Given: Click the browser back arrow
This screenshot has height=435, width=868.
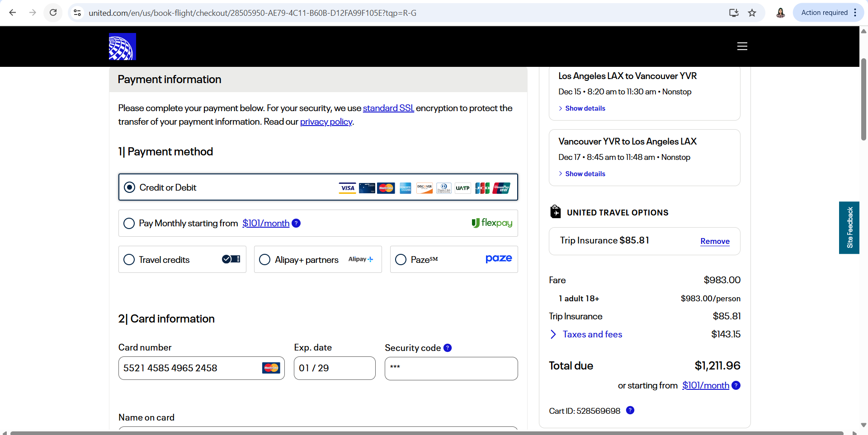Looking at the screenshot, I should coord(13,13).
